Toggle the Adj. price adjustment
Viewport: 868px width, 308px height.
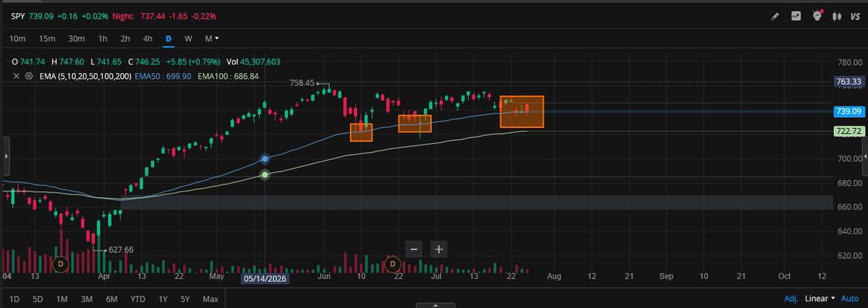click(791, 298)
